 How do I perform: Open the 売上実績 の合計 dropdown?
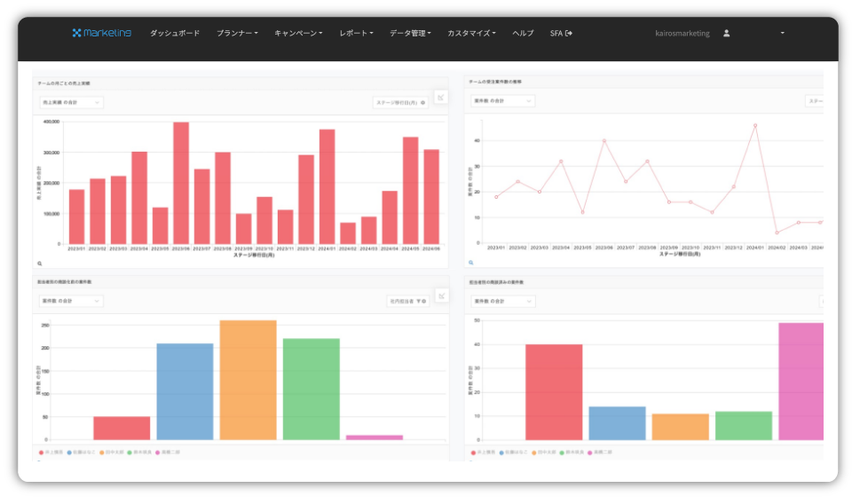71,102
